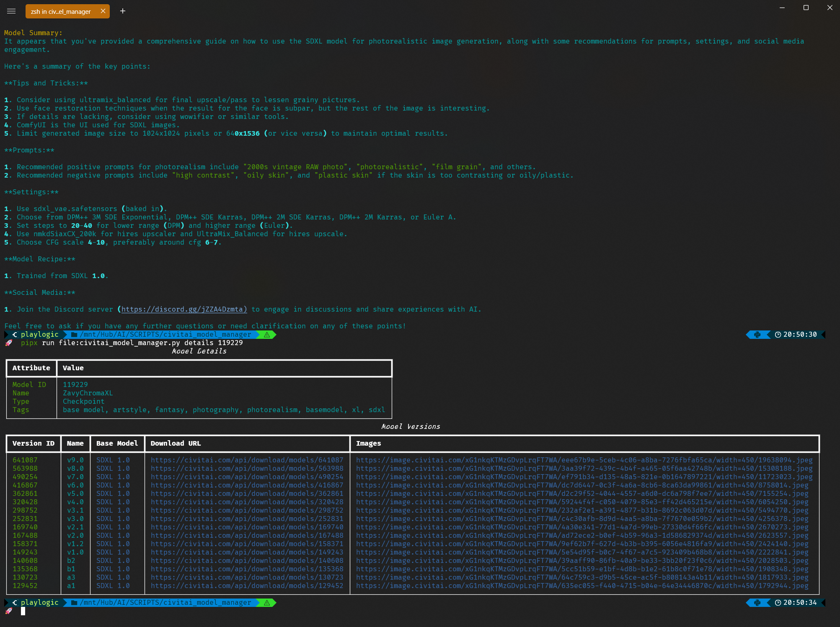Click the warning triangle in bottom prompt
The width and height of the screenshot is (840, 627).
click(x=267, y=603)
